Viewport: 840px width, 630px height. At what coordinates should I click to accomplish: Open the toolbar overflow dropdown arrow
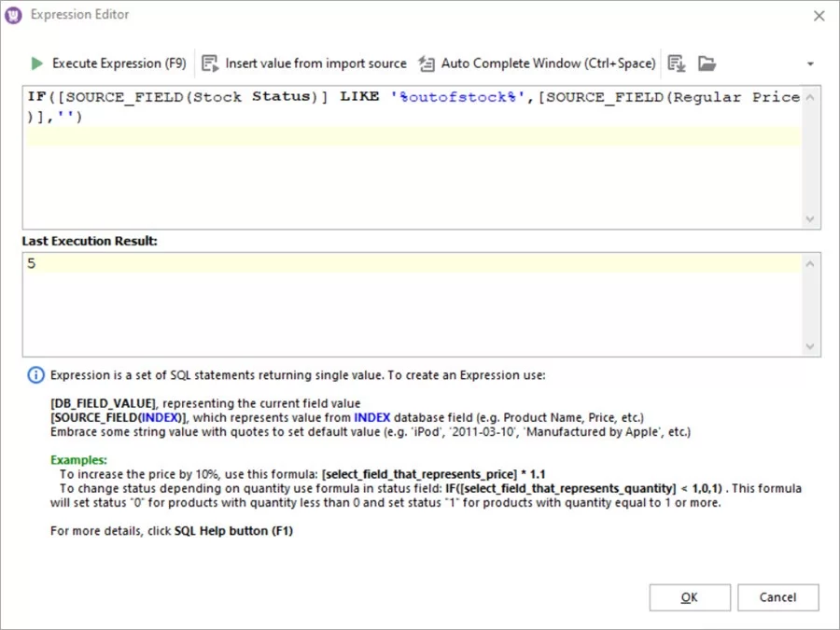point(809,63)
